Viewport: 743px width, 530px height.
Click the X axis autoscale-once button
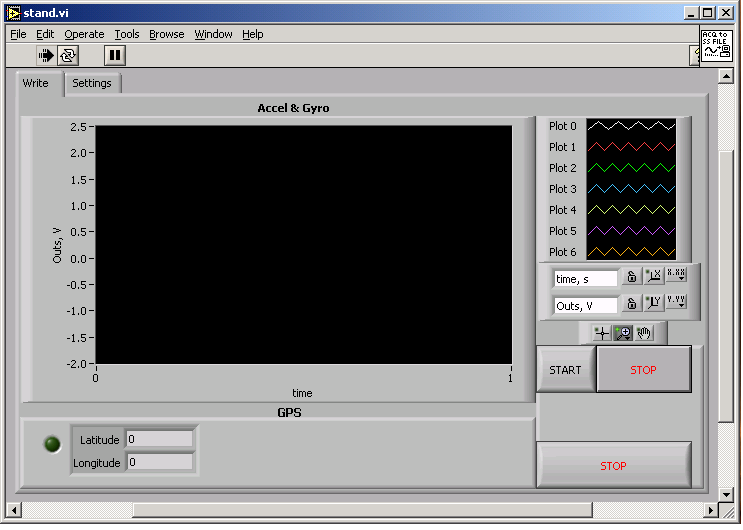(x=653, y=276)
